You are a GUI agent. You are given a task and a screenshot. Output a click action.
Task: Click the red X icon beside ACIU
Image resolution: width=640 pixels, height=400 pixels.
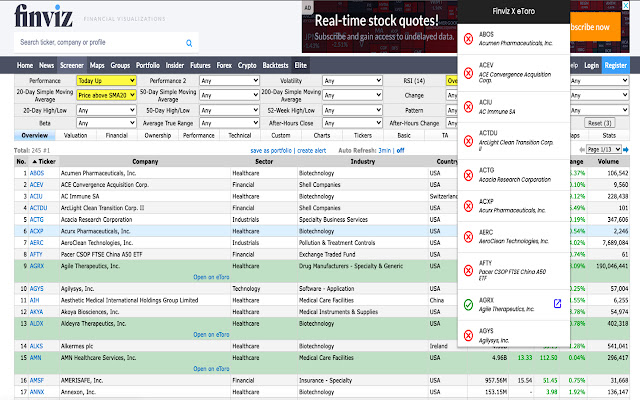(x=468, y=107)
